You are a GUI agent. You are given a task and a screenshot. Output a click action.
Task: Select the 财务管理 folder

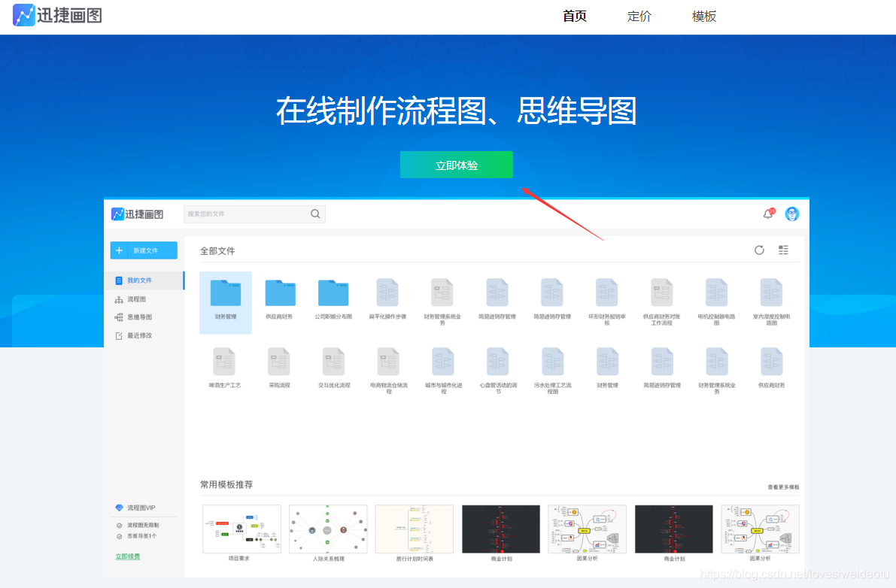(x=225, y=301)
